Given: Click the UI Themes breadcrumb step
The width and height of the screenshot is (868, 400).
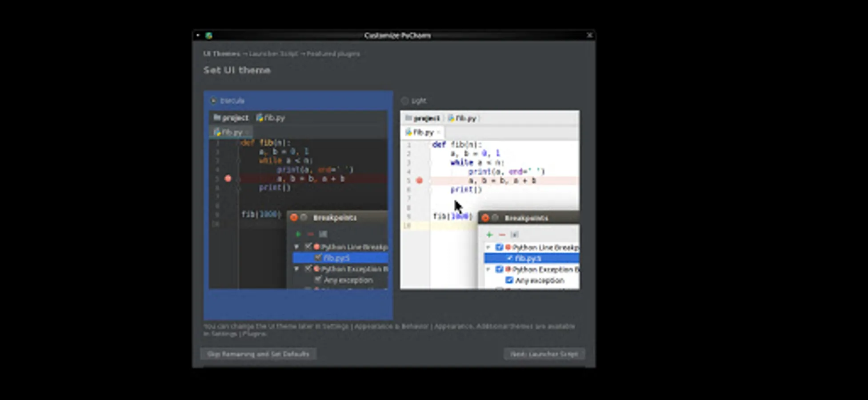Looking at the screenshot, I should click(x=222, y=54).
